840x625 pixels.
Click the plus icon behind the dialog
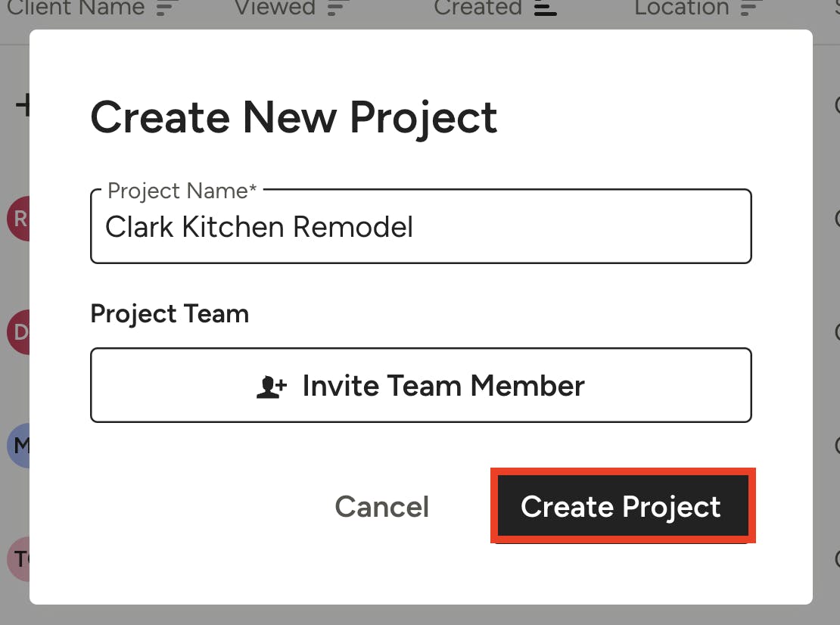click(23, 105)
